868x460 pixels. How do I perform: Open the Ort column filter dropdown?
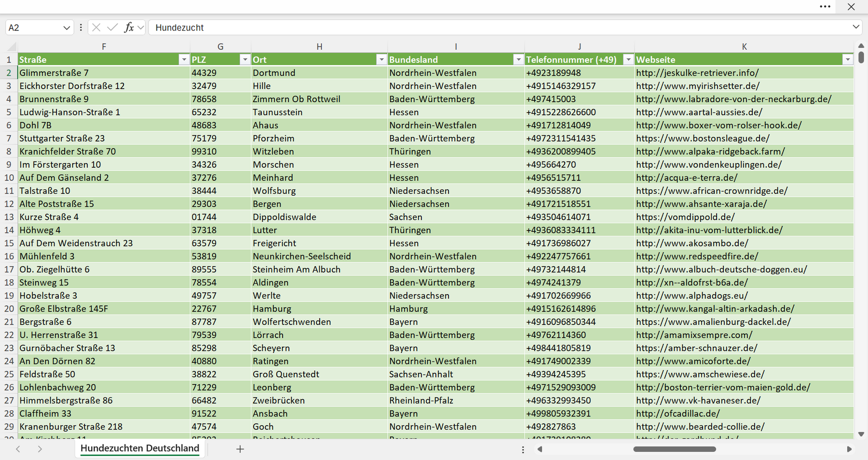(x=381, y=59)
